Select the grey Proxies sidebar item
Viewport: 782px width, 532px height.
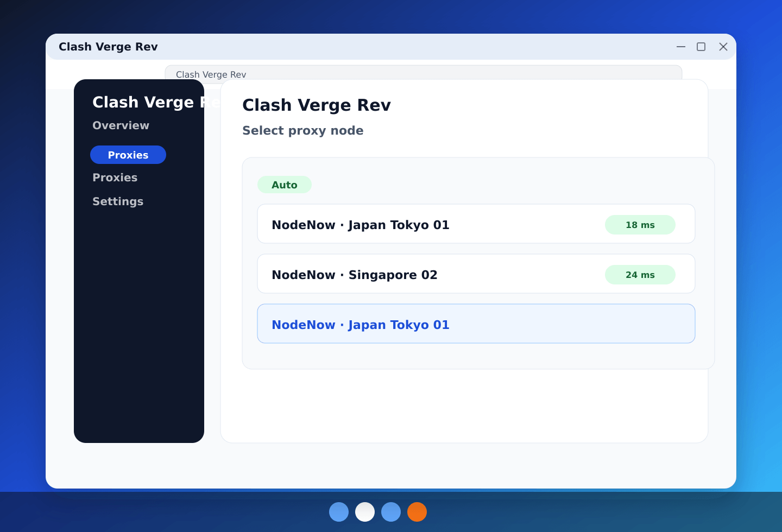pos(115,178)
